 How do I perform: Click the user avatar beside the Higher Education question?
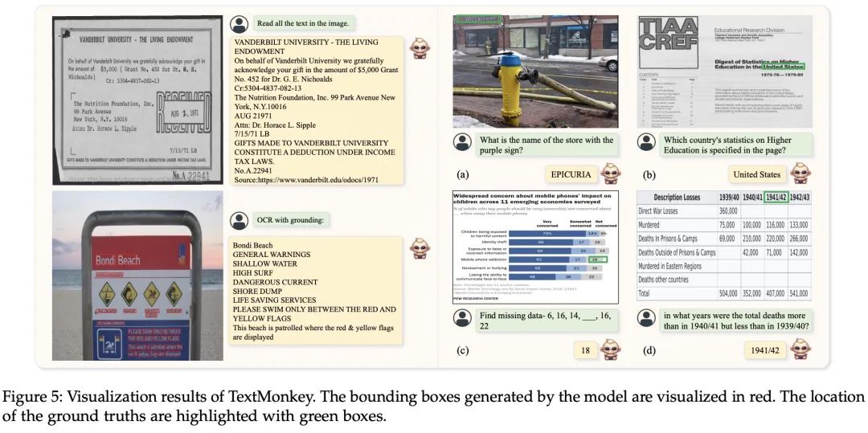point(646,141)
